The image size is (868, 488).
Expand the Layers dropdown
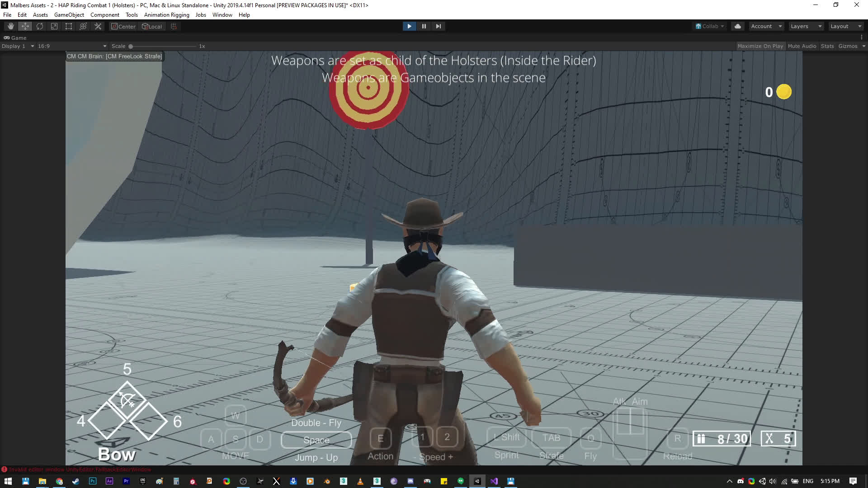[806, 26]
